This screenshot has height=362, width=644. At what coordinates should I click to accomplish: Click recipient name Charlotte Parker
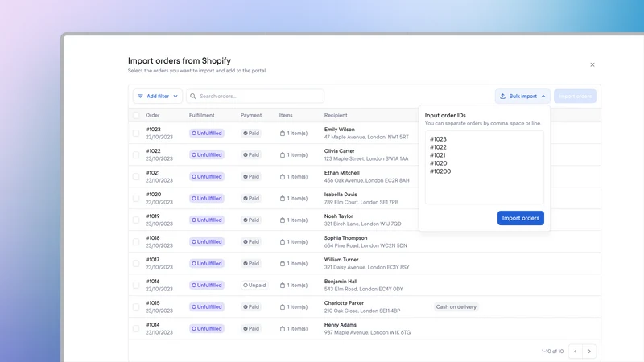tap(344, 303)
